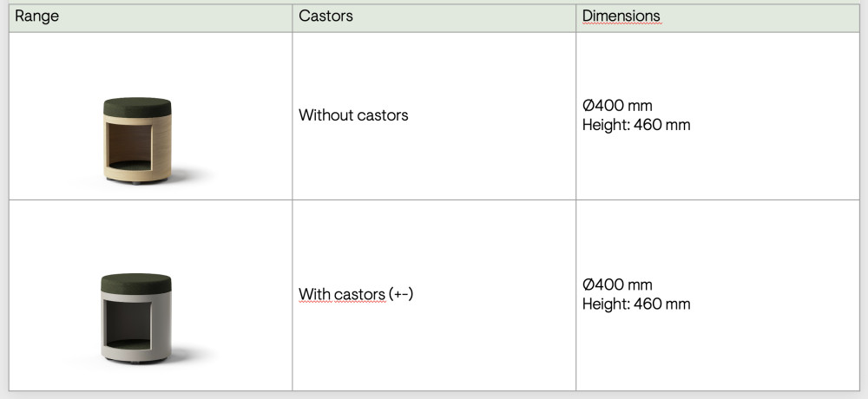Click the "Castors" column header text
868x399 pixels.
(325, 16)
